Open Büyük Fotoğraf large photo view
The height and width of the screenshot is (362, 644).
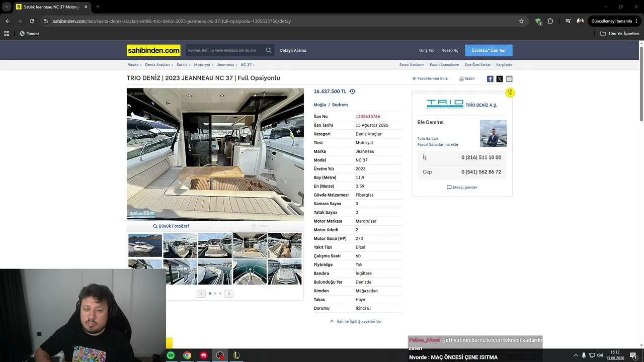171,226
